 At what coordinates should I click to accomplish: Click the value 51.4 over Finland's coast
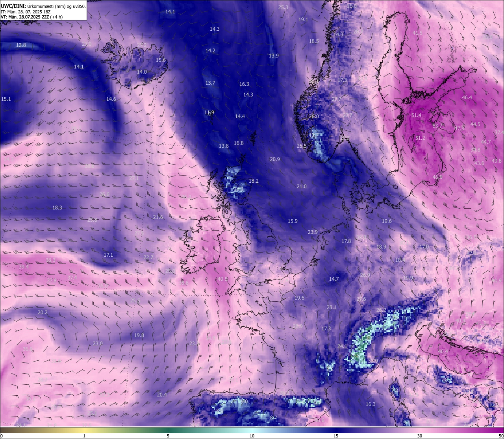click(x=416, y=115)
